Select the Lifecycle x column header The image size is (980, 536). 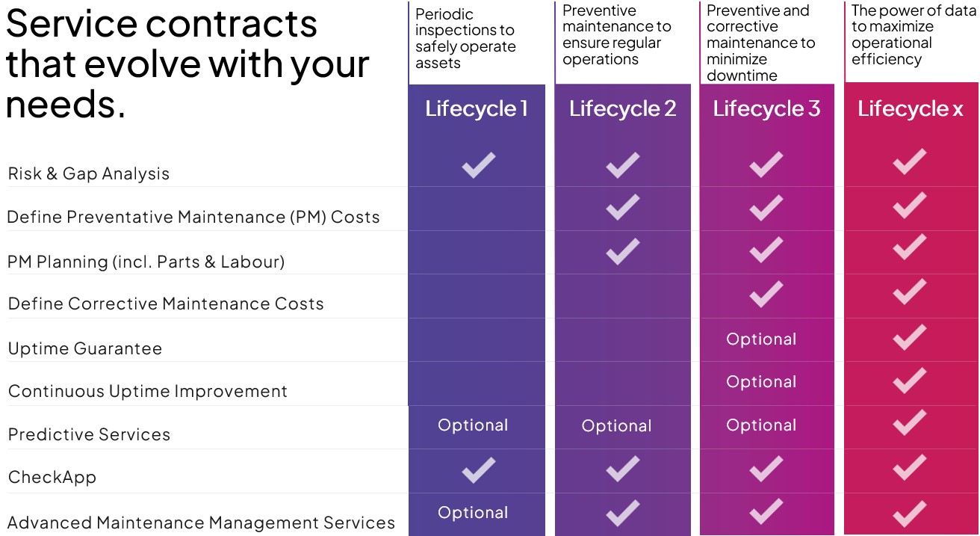point(911,109)
